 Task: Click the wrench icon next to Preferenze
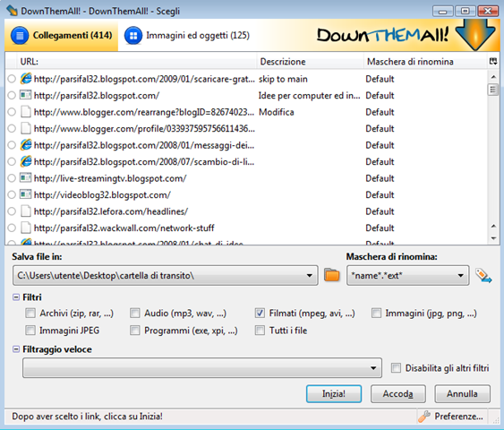point(424,417)
